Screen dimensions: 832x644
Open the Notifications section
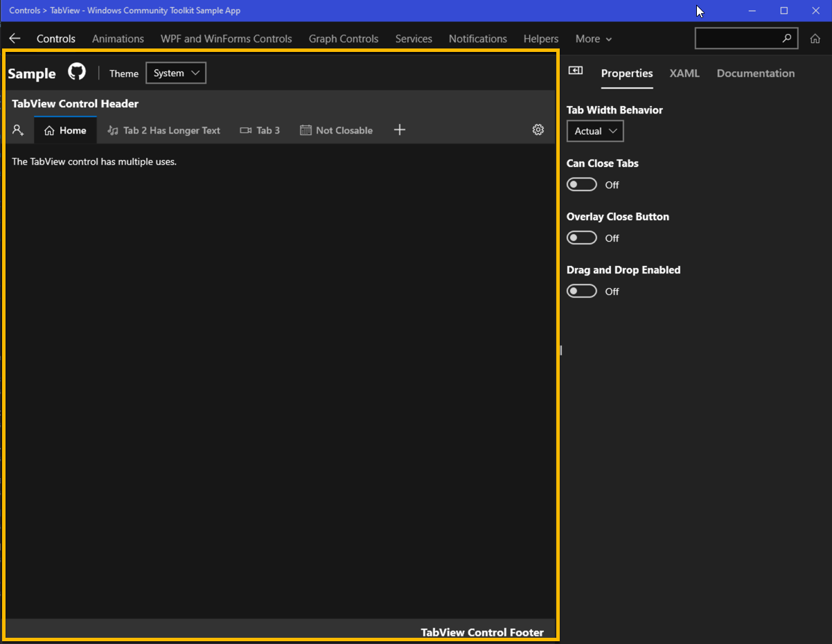coord(478,39)
